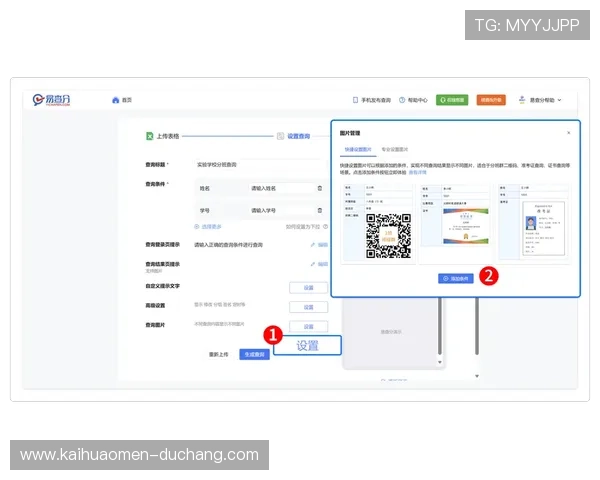Select the 设置查询 step
This screenshot has height=480, width=600.
(x=293, y=136)
